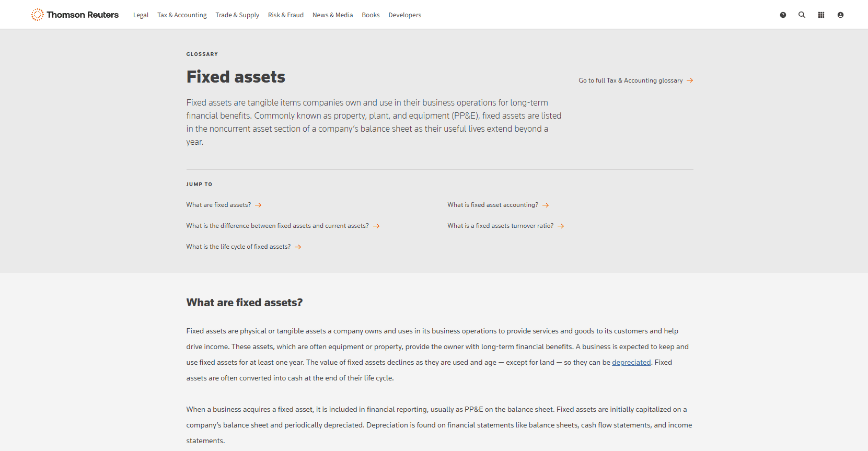Viewport: 868px width, 451px height.
Task: Go to full Tax & Accounting glossary
Action: (x=630, y=80)
